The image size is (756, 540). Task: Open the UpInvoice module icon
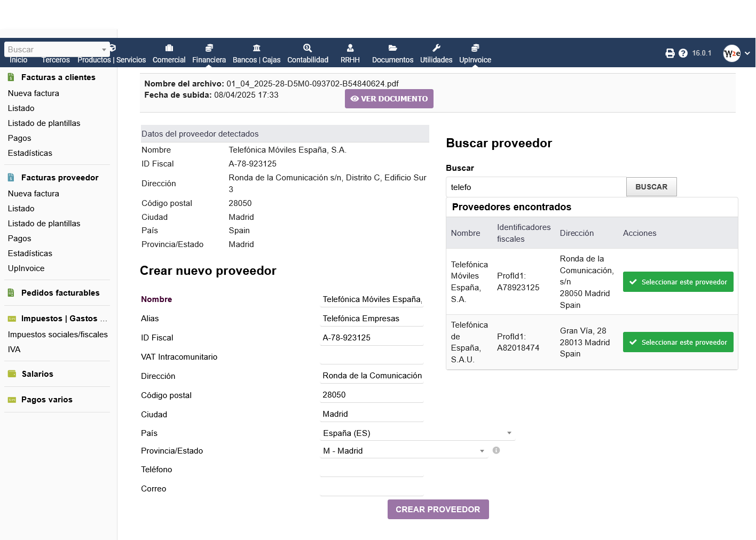(x=475, y=48)
